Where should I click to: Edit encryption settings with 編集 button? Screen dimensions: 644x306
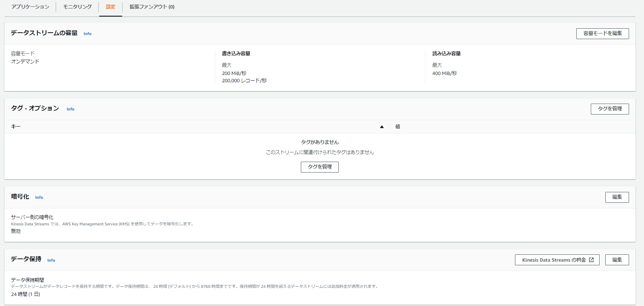(617, 197)
